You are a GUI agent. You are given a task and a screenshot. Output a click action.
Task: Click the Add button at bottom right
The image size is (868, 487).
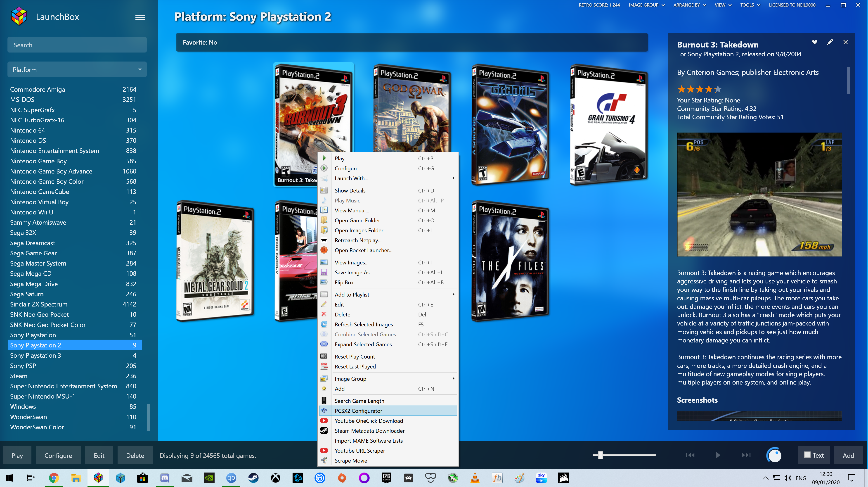pos(848,455)
